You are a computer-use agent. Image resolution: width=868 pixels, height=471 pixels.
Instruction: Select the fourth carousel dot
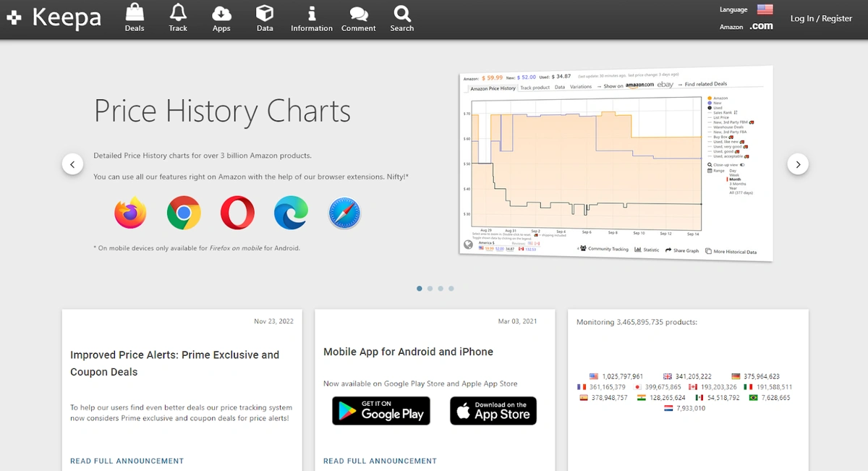point(451,288)
